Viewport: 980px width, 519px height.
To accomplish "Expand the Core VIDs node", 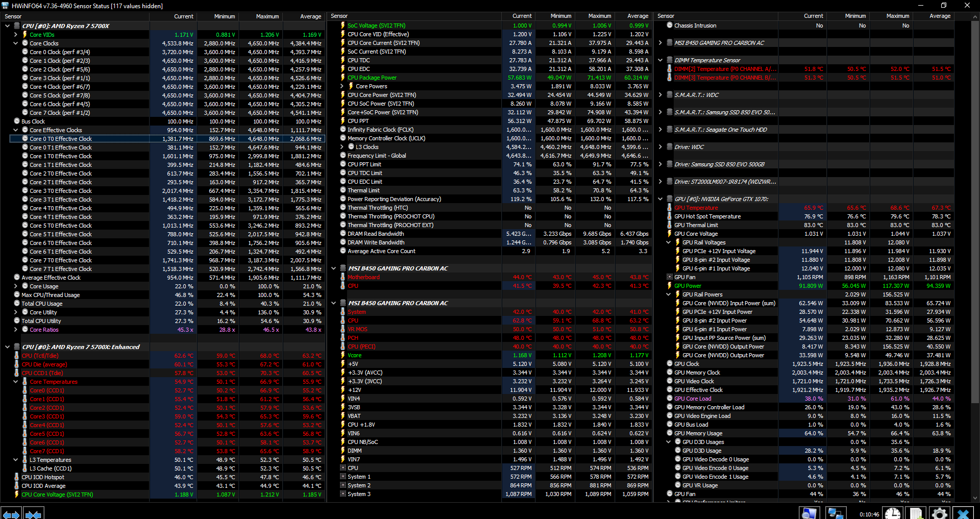I will [x=15, y=35].
